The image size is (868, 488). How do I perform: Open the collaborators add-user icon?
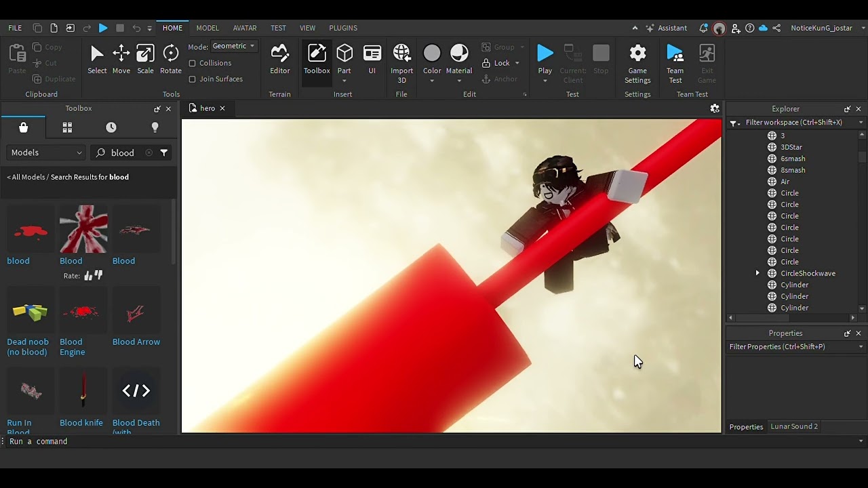736,28
